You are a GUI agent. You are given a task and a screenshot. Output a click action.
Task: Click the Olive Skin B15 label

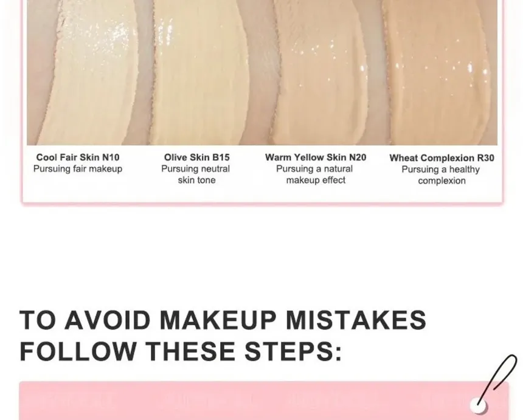click(x=197, y=157)
